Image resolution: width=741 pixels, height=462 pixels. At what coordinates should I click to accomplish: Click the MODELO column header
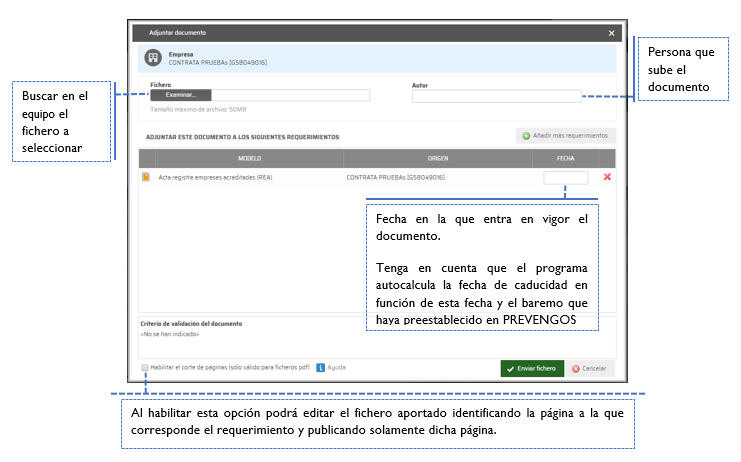(249, 158)
